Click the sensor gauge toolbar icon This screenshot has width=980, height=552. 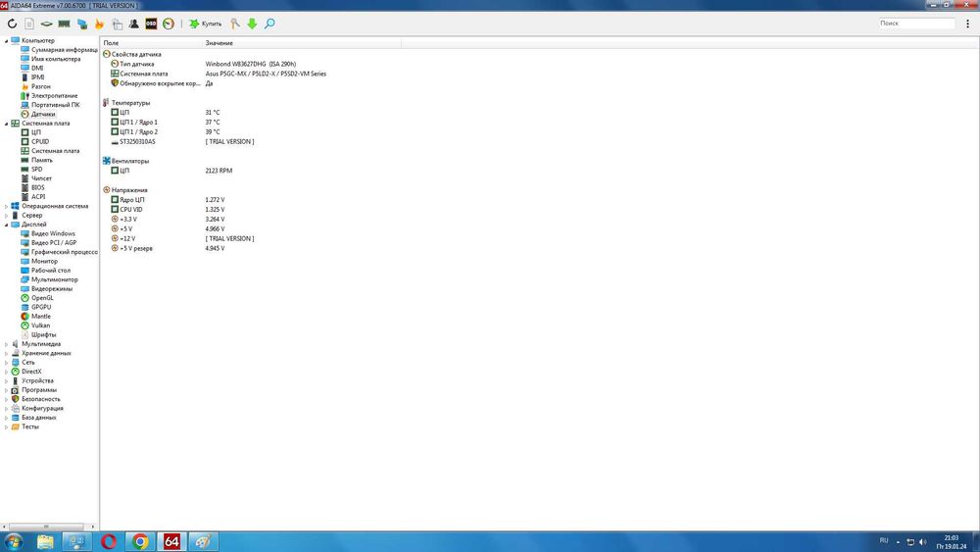pos(169,24)
